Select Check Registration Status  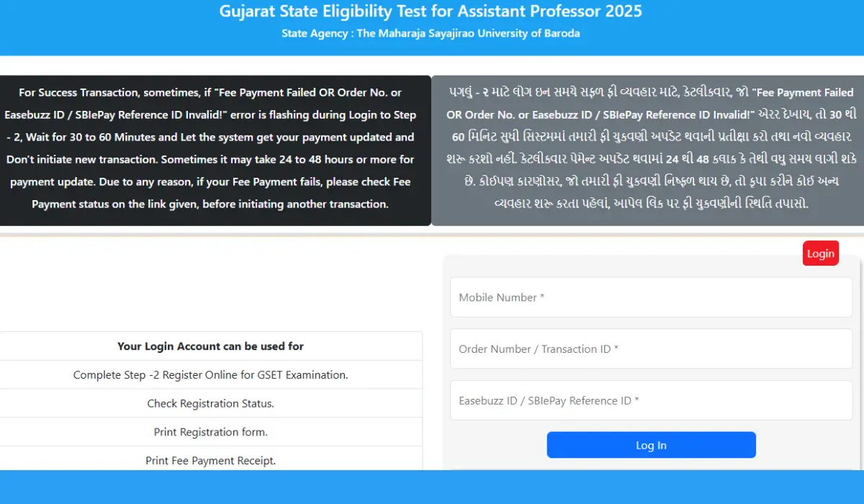click(x=210, y=403)
